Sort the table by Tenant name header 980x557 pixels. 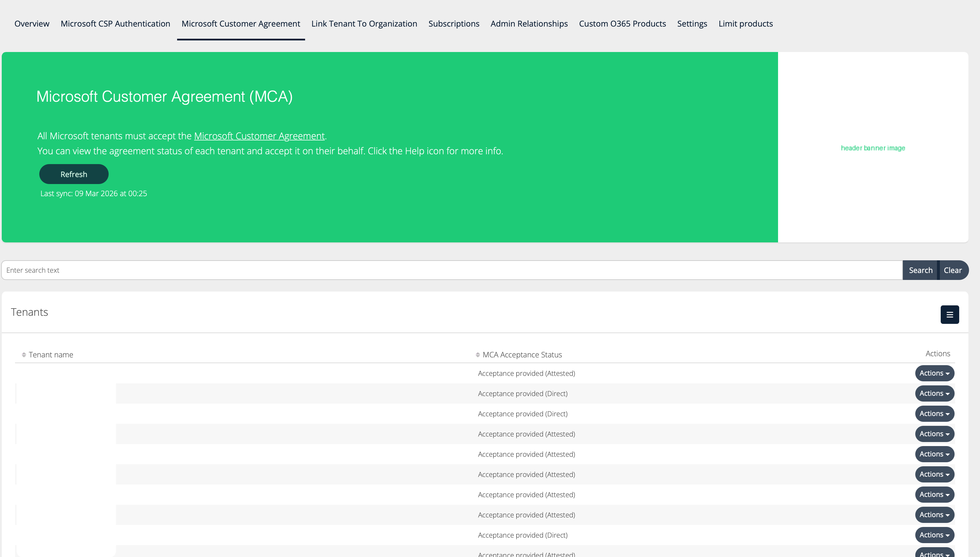[x=51, y=355]
